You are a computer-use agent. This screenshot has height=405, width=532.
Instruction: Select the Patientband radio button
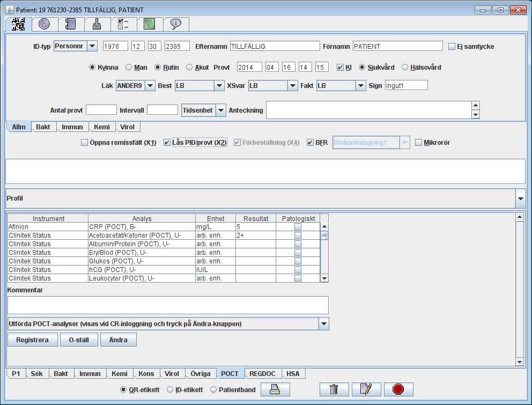pos(213,390)
